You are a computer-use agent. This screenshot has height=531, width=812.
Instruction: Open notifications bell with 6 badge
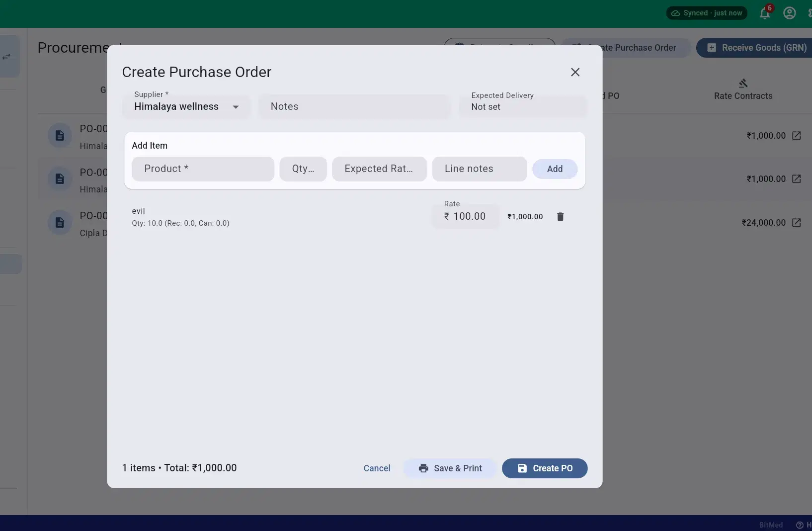click(765, 13)
